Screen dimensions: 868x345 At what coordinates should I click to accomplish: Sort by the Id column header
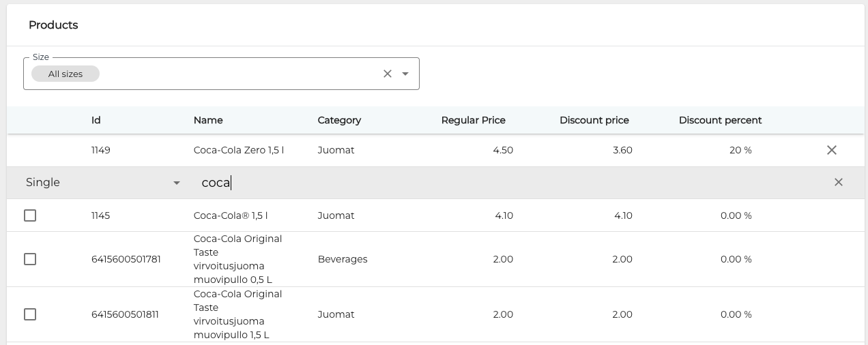[x=96, y=120]
